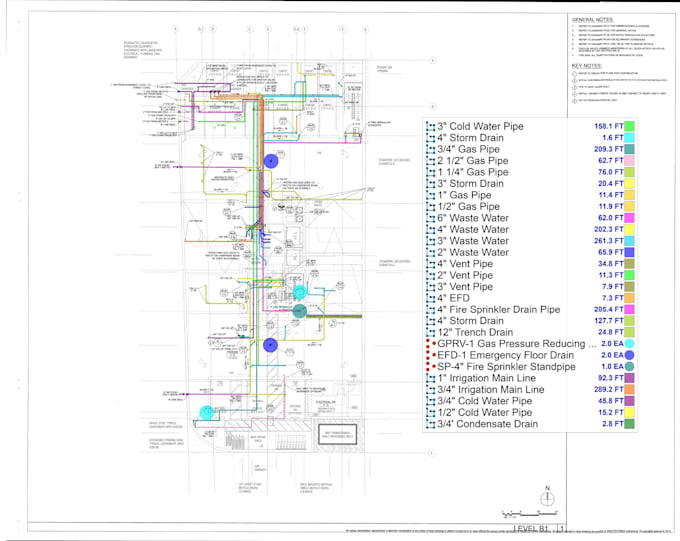
Task: Click the length icon beside 1 1/4" Gas Pipe
Action: coord(431,172)
